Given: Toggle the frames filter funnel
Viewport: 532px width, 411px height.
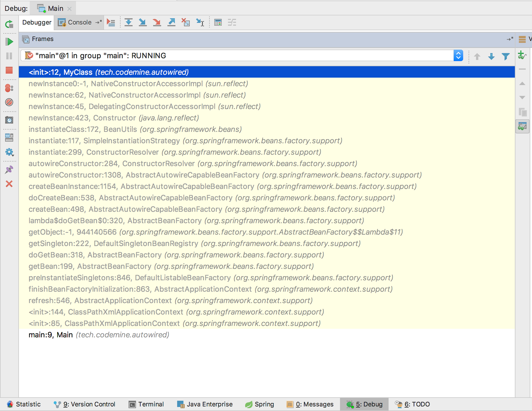Looking at the screenshot, I should coord(506,57).
